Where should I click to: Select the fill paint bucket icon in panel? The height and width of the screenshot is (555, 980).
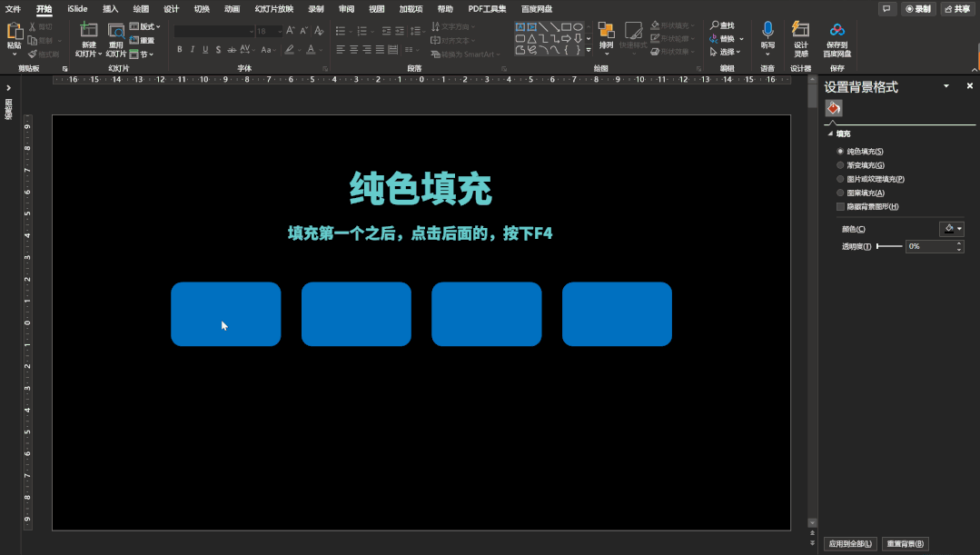pos(833,108)
